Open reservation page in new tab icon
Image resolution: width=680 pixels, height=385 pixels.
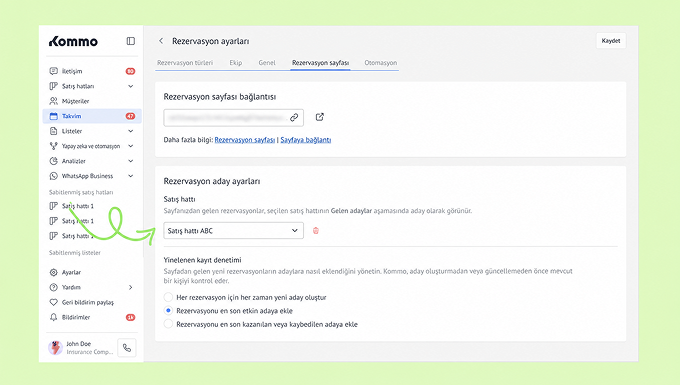click(320, 117)
